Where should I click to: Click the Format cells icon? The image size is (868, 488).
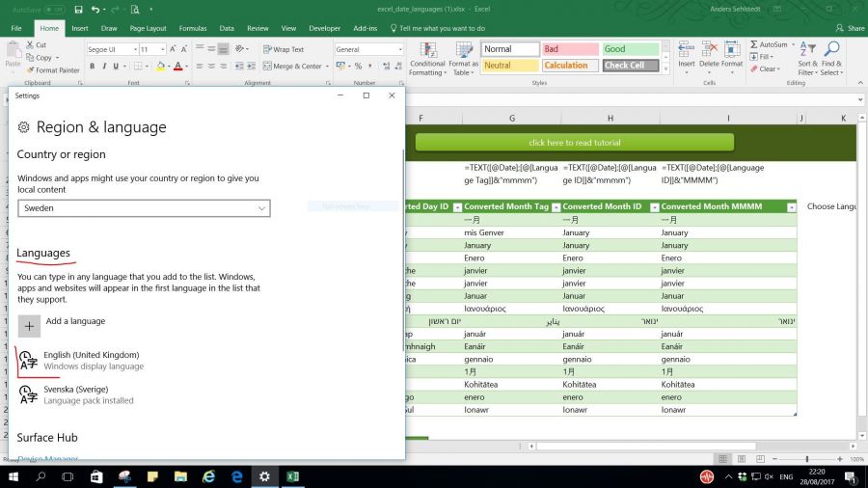tap(732, 49)
